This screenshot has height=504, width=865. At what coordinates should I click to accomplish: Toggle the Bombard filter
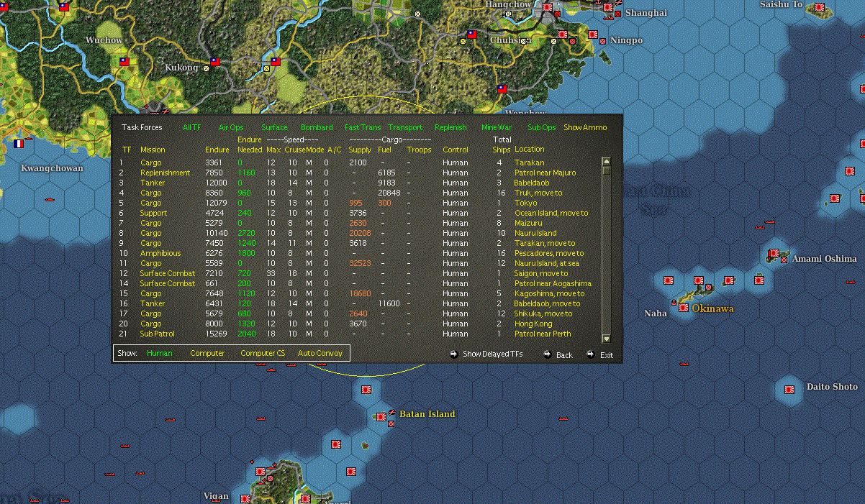317,127
